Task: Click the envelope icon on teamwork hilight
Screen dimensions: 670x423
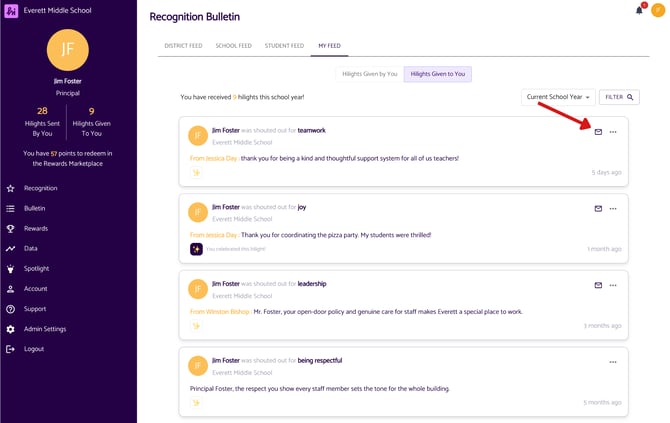Action: (x=598, y=132)
